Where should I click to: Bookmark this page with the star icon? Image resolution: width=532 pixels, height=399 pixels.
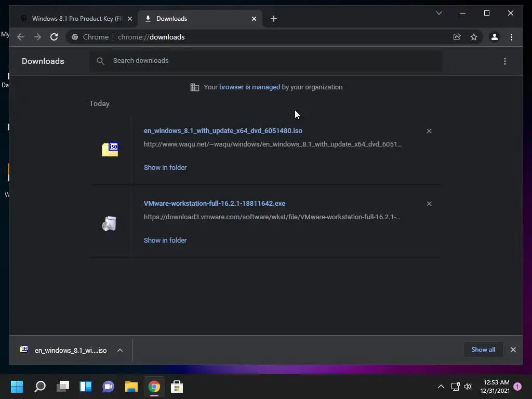tap(474, 37)
